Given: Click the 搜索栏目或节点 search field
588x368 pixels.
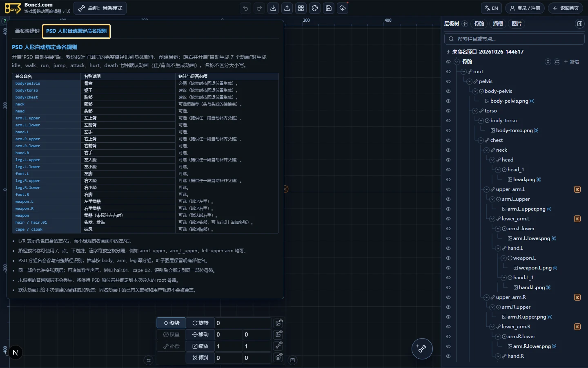Looking at the screenshot, I should pos(514,39).
